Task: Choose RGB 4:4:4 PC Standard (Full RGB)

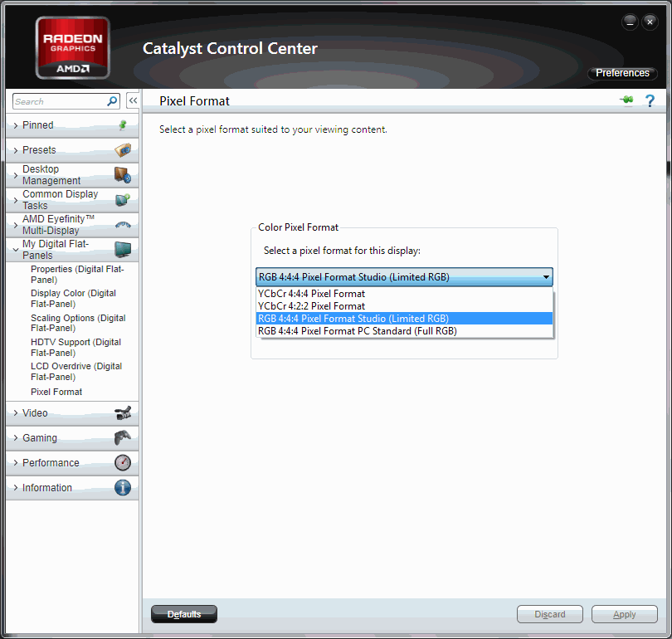Action: [x=404, y=331]
